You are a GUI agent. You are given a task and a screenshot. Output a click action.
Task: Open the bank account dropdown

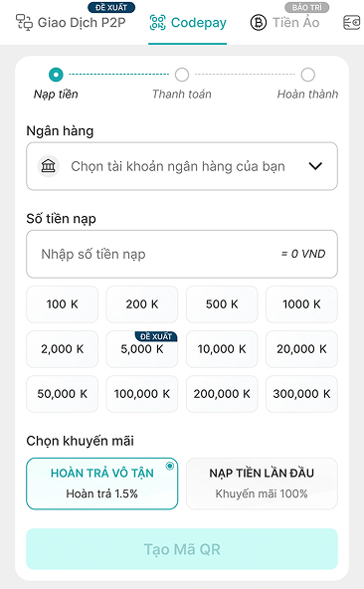(x=182, y=166)
